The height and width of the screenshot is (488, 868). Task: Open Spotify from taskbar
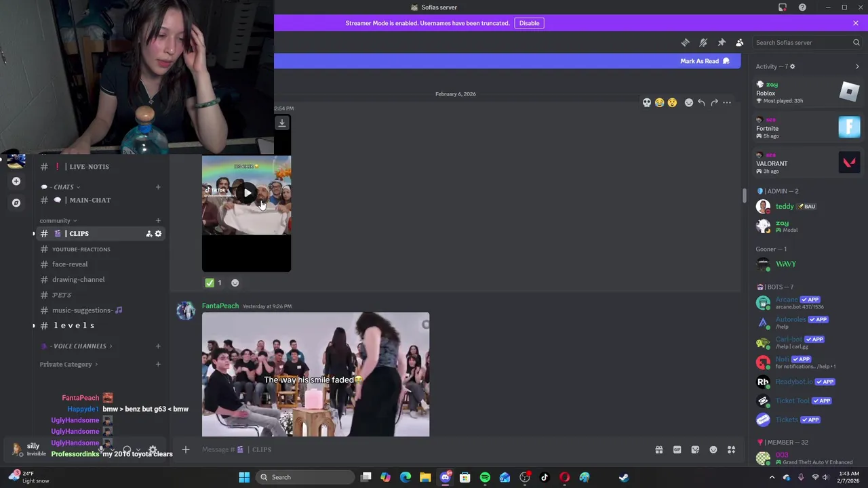click(x=485, y=477)
